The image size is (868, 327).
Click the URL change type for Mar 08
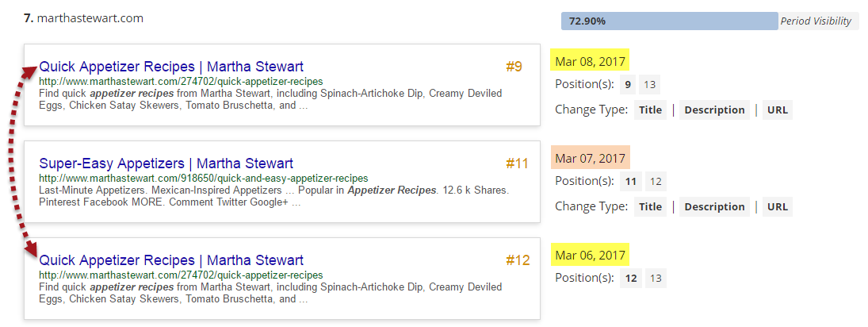777,110
